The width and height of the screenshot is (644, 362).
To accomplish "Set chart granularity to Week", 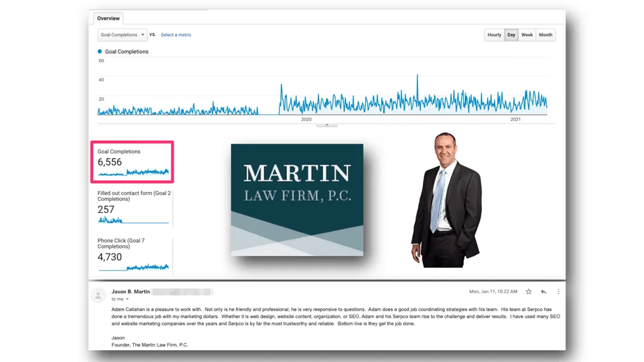I will (x=527, y=35).
